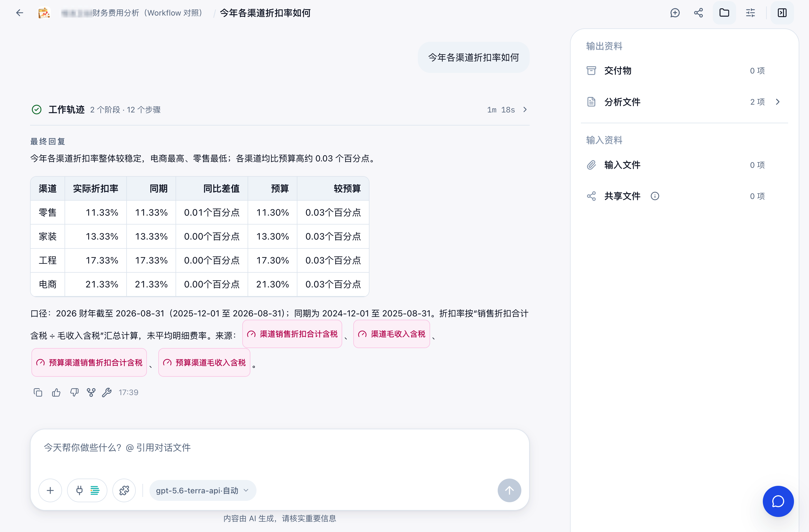
Task: Click the 零售 row channel cell
Action: [x=48, y=213]
